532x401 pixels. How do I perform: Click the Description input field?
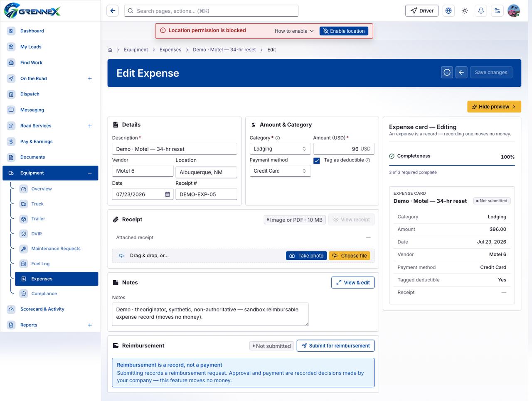pos(175,149)
